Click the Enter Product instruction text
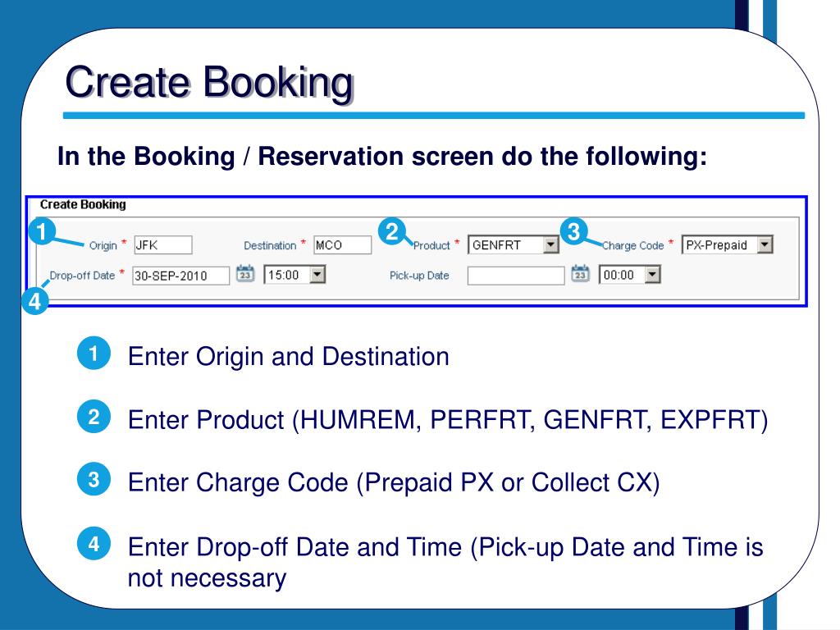The height and width of the screenshot is (630, 840). (448, 419)
